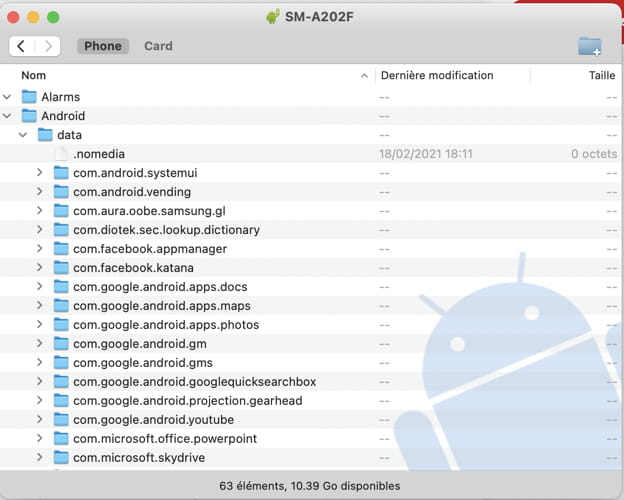Collapse the Android folder

(x=7, y=116)
